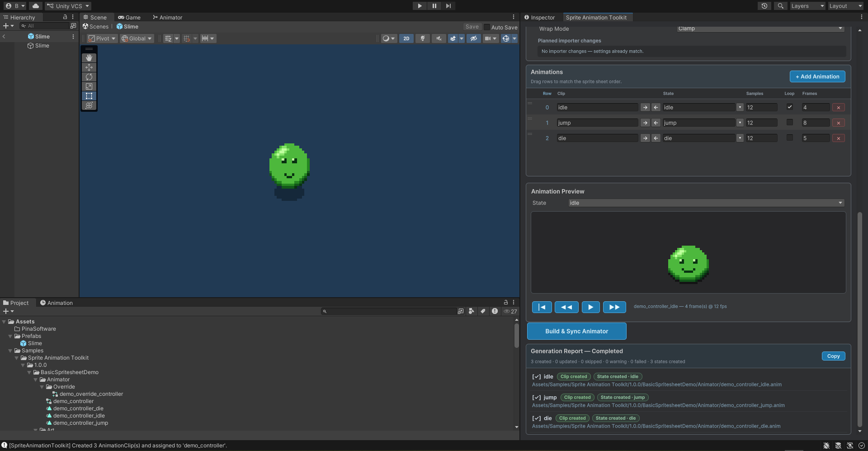The image size is (868, 451).
Task: Select the Hand view tool
Action: point(89,58)
